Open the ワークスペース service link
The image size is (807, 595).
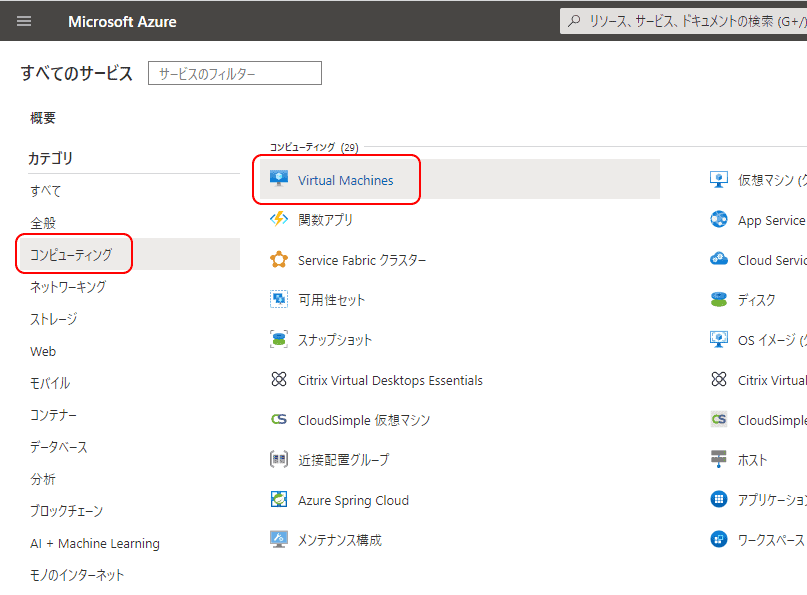coord(770,540)
